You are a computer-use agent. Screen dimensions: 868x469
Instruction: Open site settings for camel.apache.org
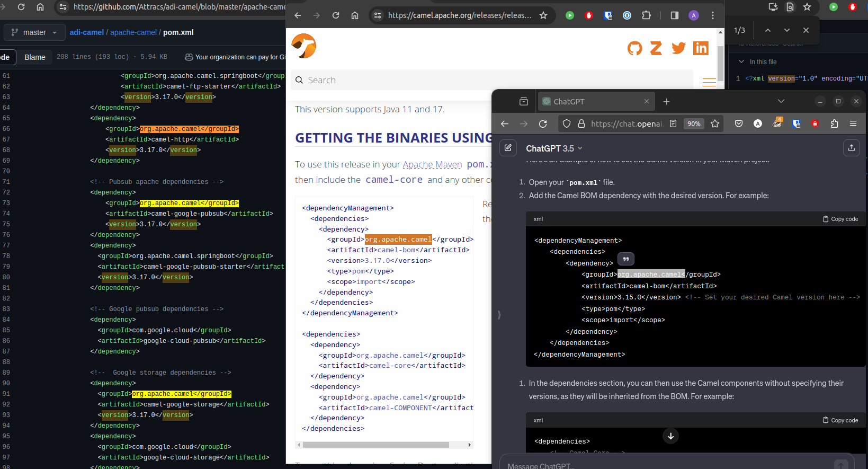pyautogui.click(x=378, y=15)
